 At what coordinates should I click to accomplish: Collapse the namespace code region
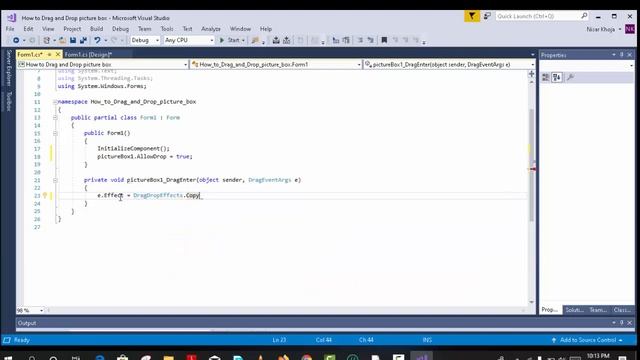coord(55,102)
